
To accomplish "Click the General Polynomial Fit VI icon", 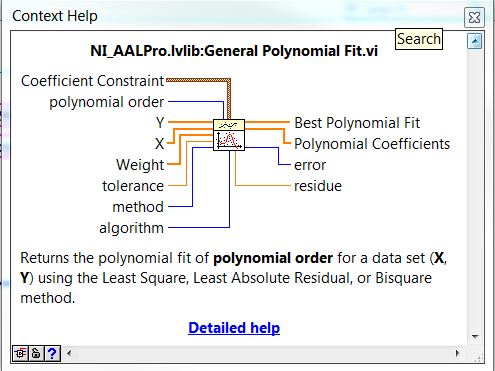I will pyautogui.click(x=229, y=135).
